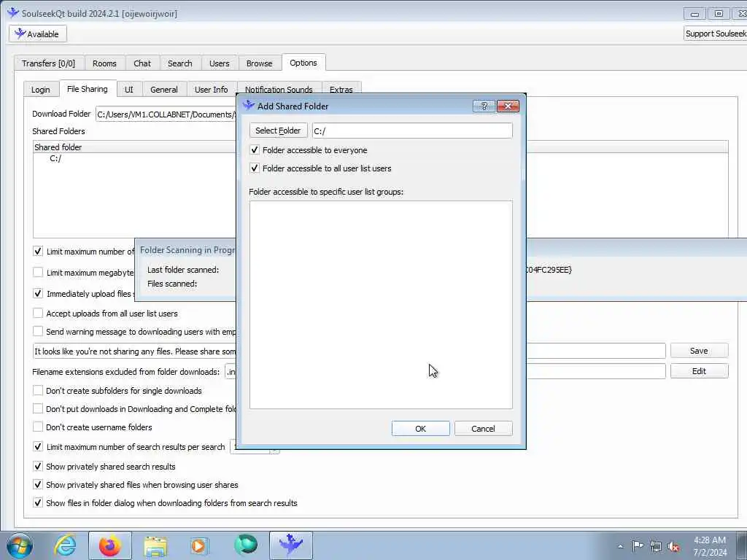Enable Accept uploads from all user list users
The width and height of the screenshot is (747, 560).
tap(38, 314)
